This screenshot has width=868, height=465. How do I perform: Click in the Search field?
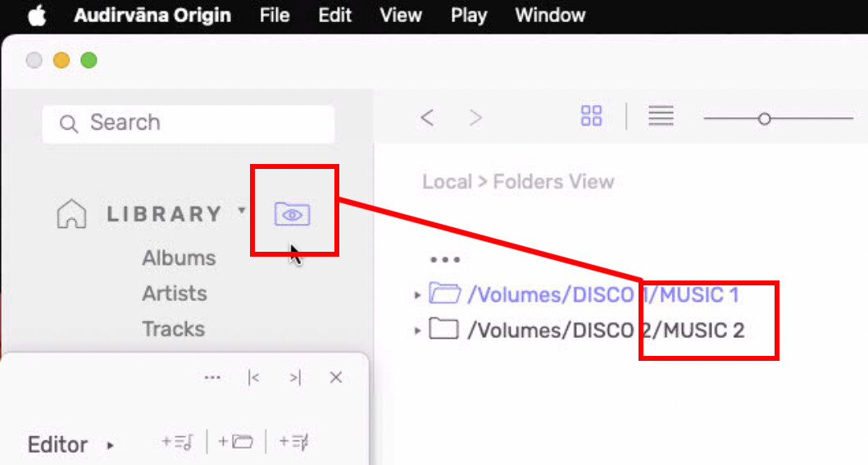click(189, 124)
